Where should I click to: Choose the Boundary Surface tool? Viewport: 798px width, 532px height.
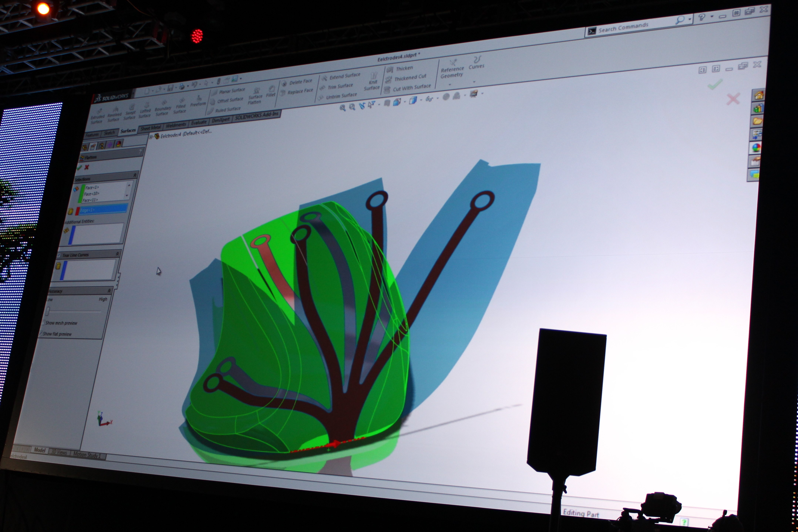163,107
